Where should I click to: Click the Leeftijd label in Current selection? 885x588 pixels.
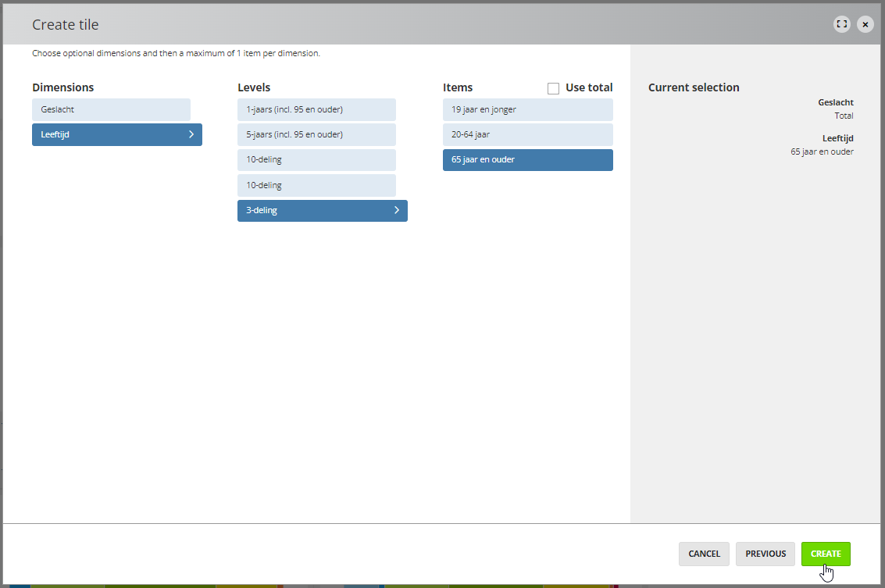837,138
